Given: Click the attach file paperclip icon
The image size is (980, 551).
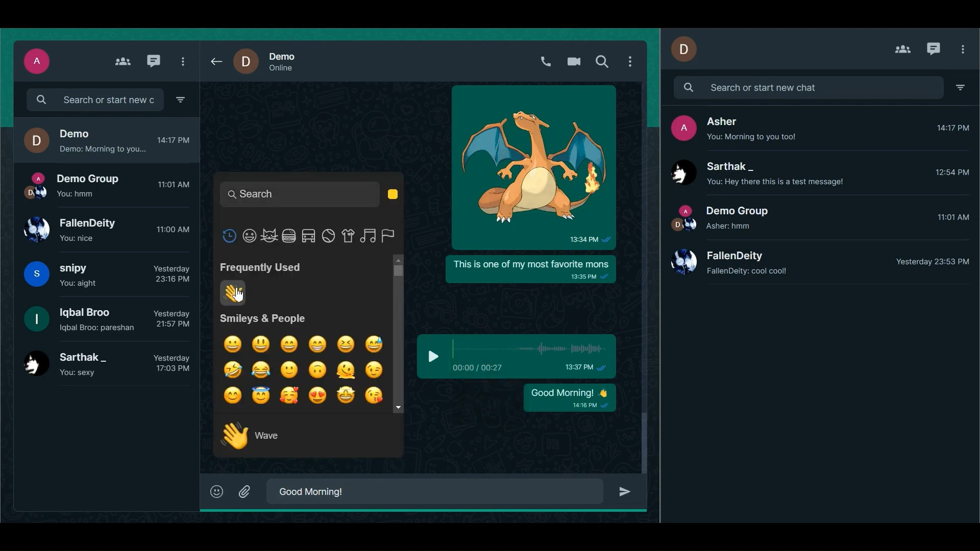Looking at the screenshot, I should click(x=245, y=492).
